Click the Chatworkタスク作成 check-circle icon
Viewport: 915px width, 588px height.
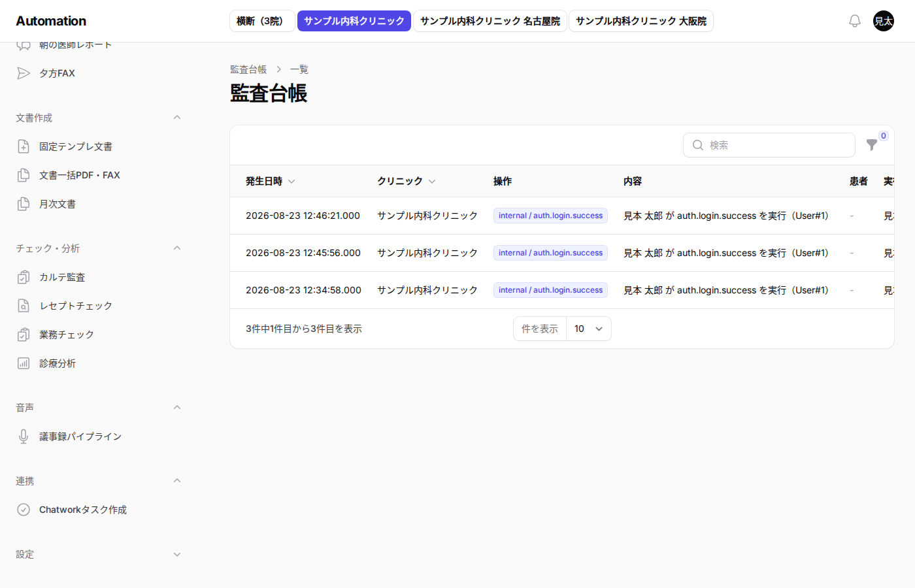24,510
